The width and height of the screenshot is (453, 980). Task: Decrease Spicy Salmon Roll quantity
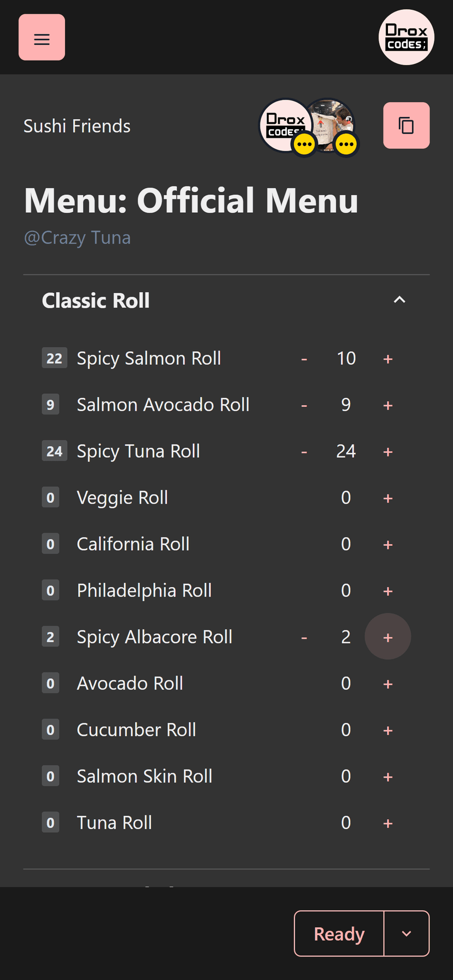[304, 359]
